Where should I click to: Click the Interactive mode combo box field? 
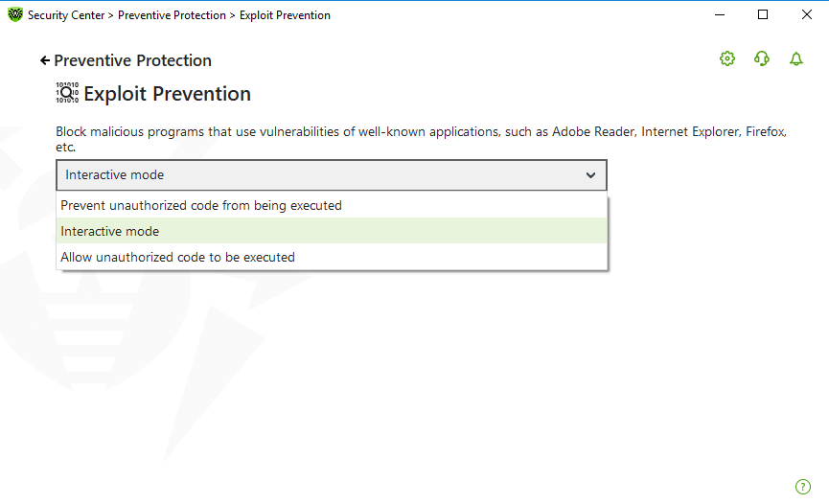[x=332, y=175]
